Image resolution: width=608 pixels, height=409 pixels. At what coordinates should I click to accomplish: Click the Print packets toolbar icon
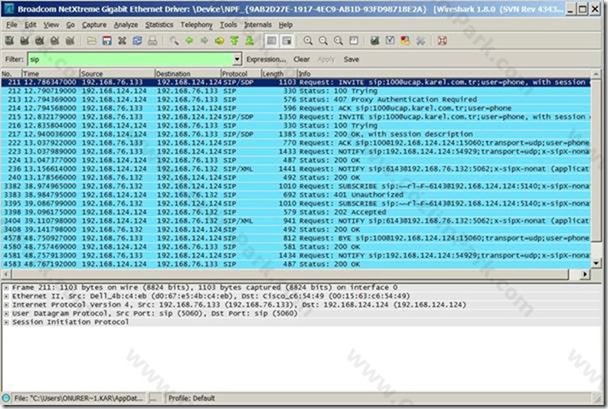(x=152, y=41)
